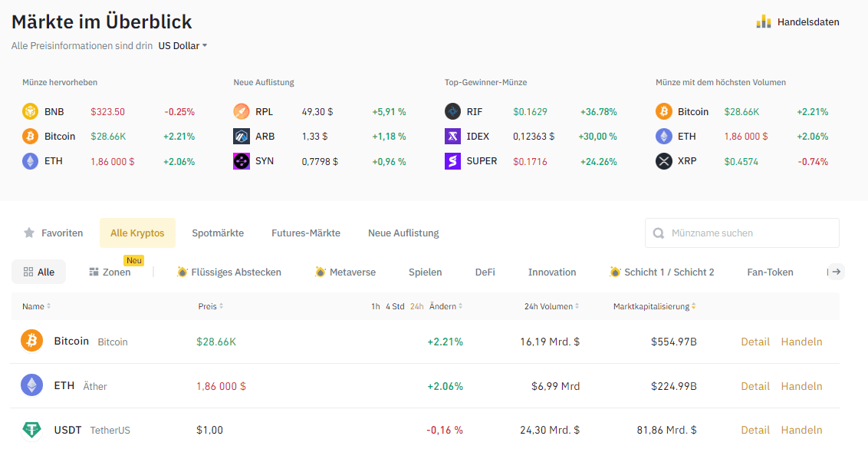Click the Zonen list icon
Screen dimensions: 868x449
click(94, 272)
